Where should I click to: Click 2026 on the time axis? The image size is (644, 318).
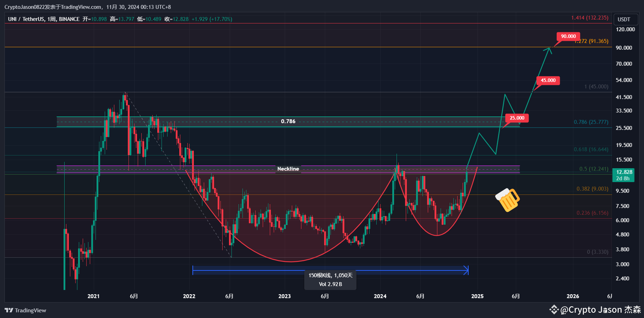573,296
